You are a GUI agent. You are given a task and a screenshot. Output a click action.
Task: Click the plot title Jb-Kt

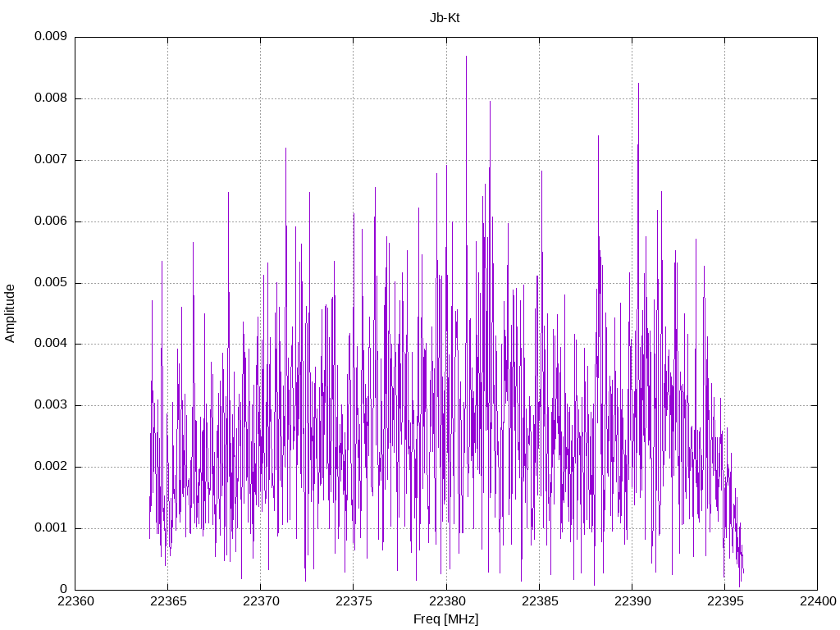pos(445,18)
